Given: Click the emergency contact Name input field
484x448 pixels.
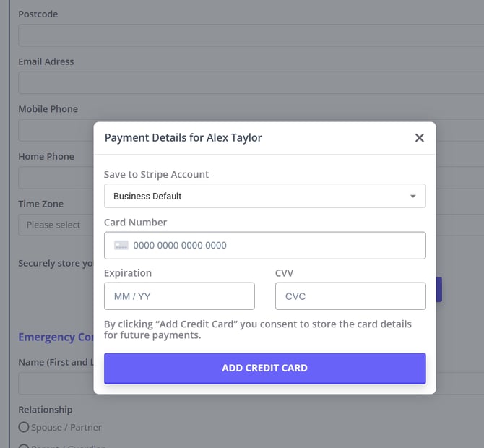Looking at the screenshot, I should click(54, 384).
